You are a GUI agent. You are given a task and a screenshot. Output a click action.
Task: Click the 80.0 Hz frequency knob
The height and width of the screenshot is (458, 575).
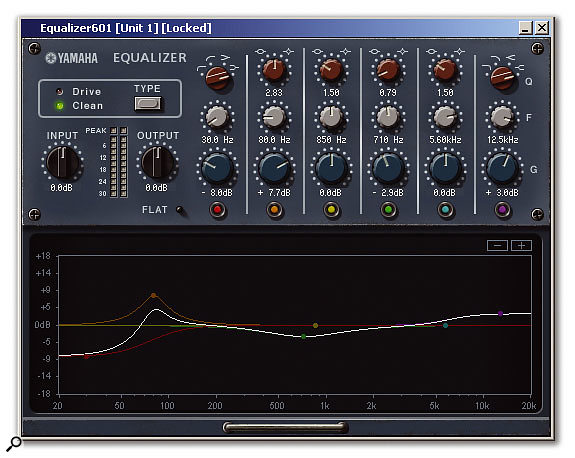[274, 117]
